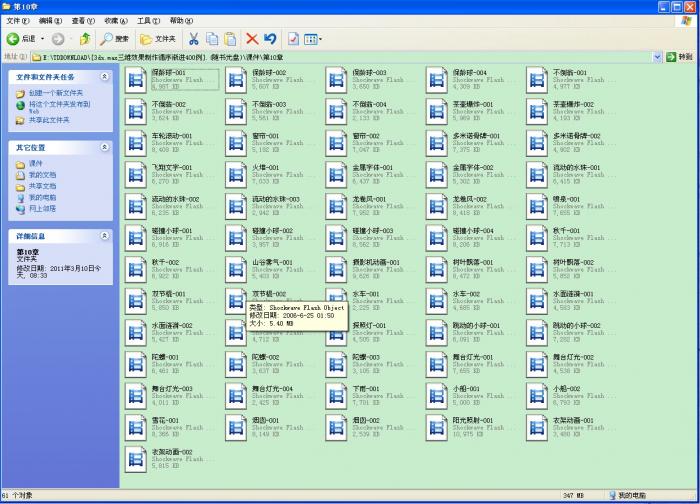The image size is (700, 504).
Task: Collapse the 文件和文件夹任务 panel
Action: point(104,77)
